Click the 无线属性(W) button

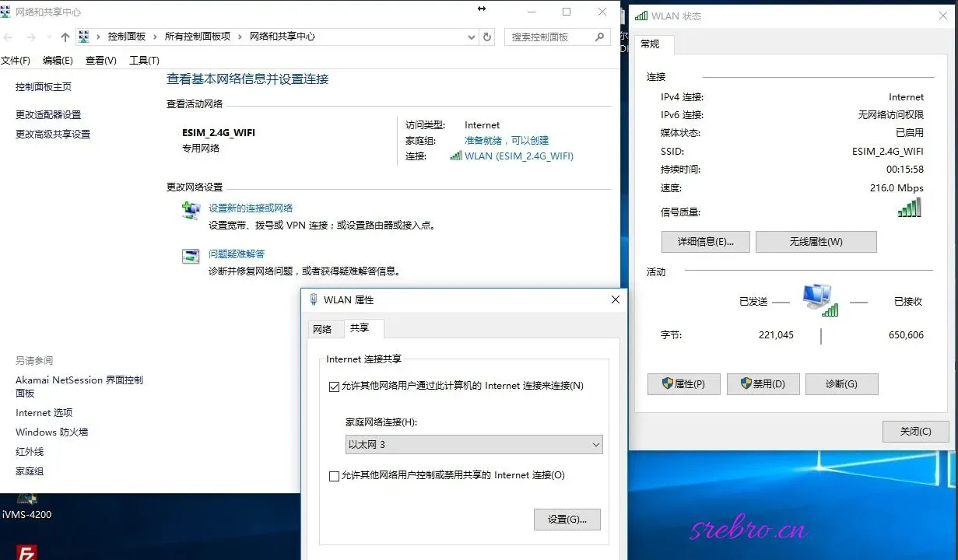tap(816, 242)
